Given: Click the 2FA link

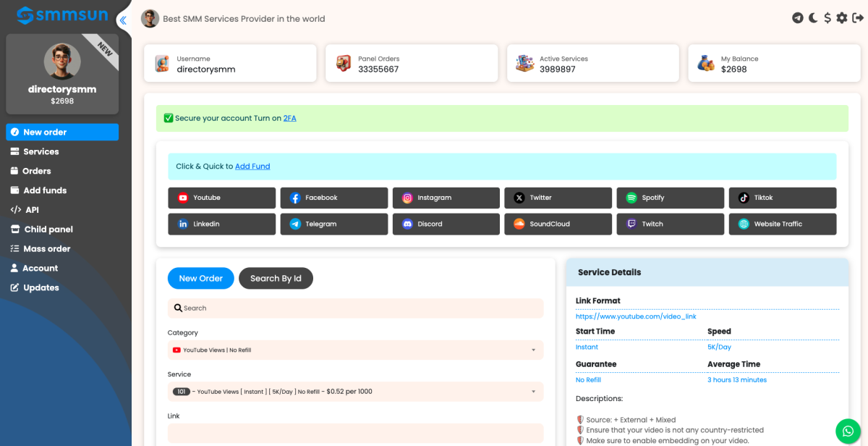Looking at the screenshot, I should point(289,118).
